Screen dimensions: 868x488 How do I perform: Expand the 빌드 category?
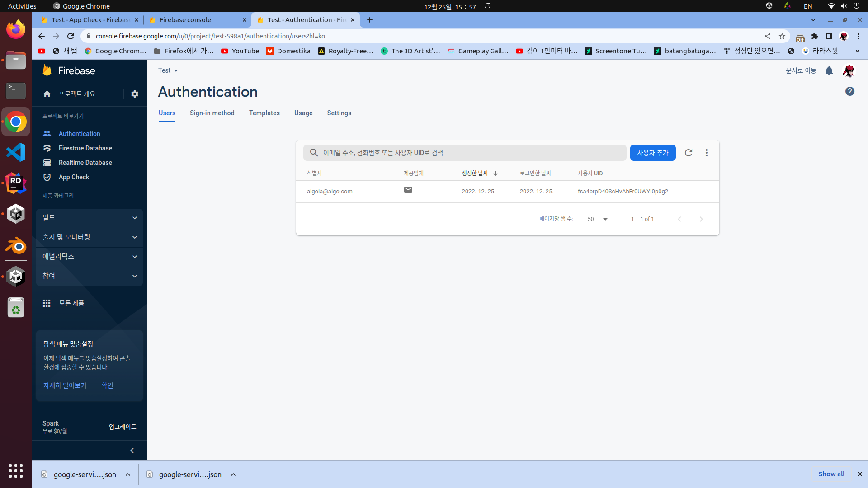(x=90, y=218)
